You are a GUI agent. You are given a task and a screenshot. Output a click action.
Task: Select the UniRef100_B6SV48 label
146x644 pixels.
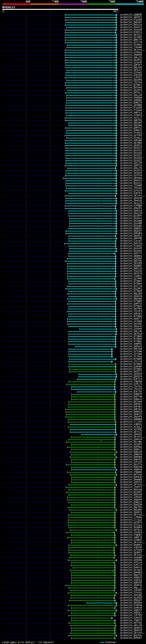point(131,402)
